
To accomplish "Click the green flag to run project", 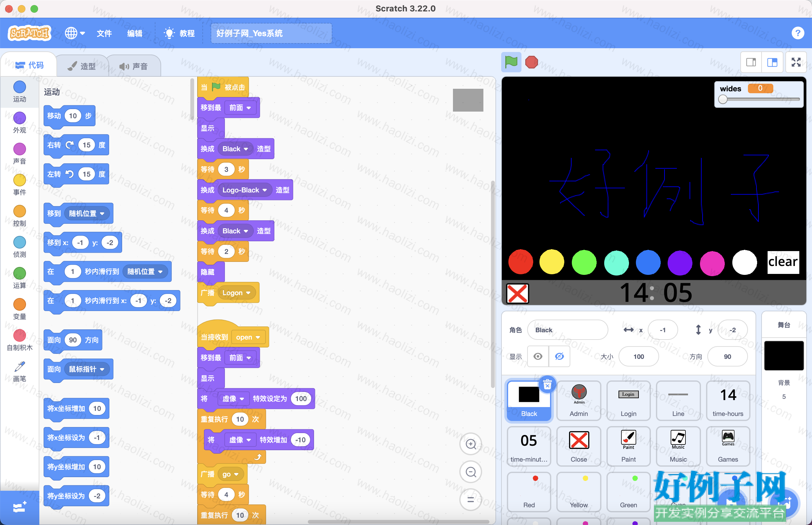I will [x=511, y=62].
